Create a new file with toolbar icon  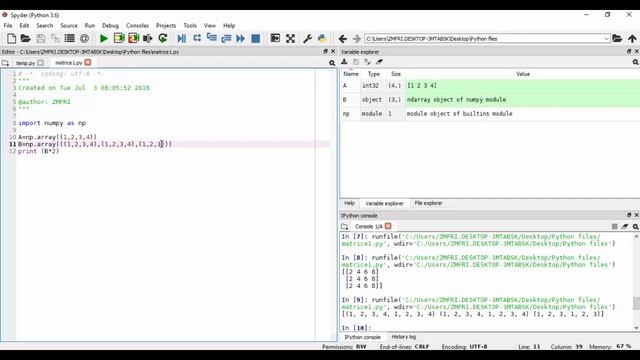(11, 38)
